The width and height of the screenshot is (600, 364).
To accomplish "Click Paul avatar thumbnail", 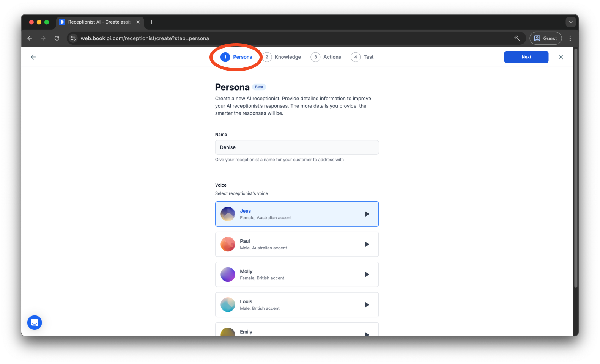I will tap(228, 245).
